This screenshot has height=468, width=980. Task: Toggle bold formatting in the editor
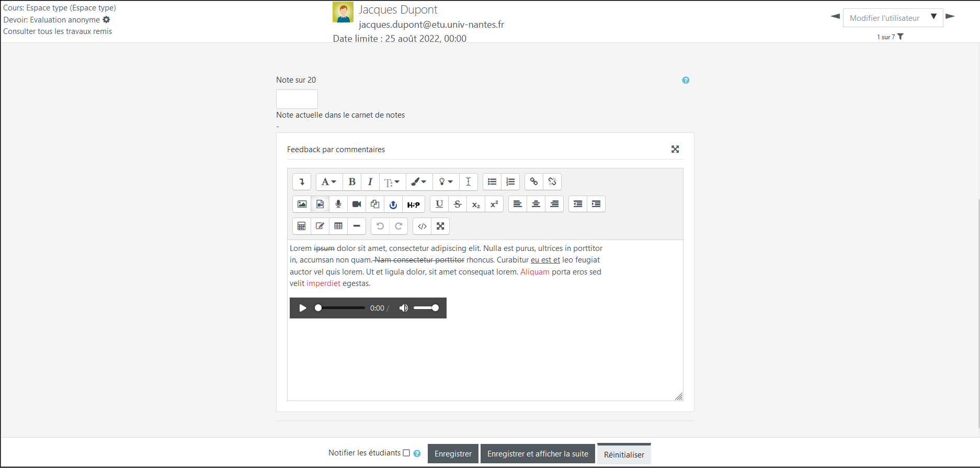tap(352, 182)
